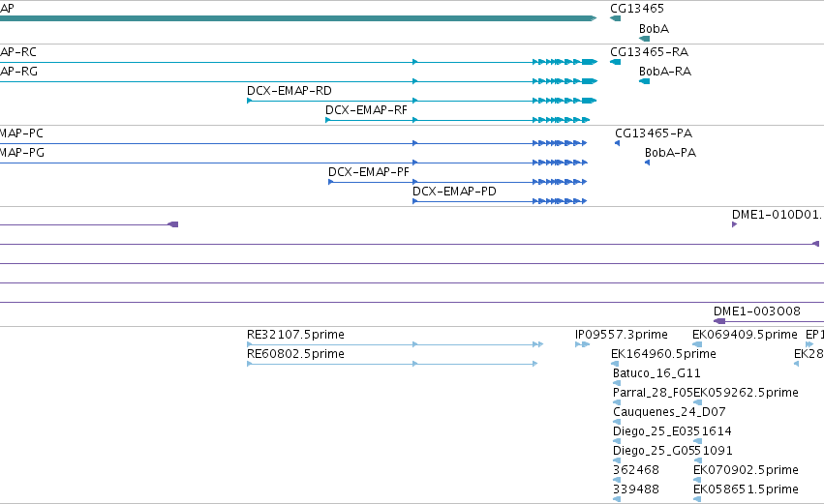The image size is (824, 504).
Task: Select the BobA gene label
Action: pos(654,29)
